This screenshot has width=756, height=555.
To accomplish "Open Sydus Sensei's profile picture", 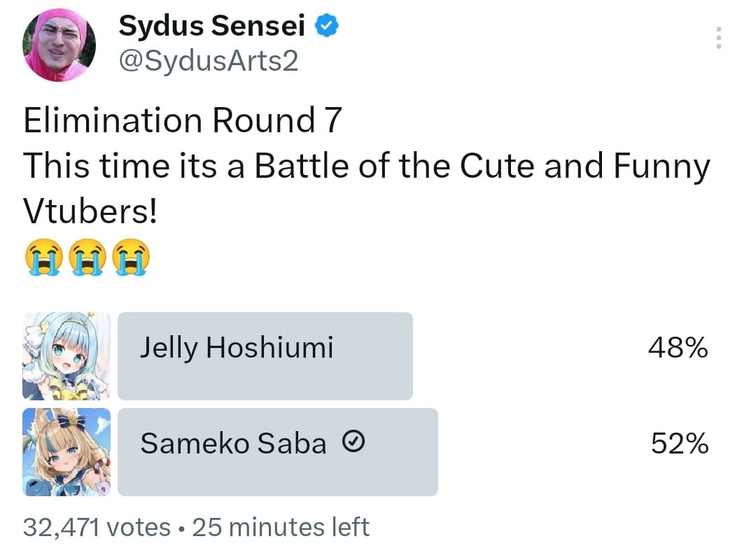I will click(59, 45).
